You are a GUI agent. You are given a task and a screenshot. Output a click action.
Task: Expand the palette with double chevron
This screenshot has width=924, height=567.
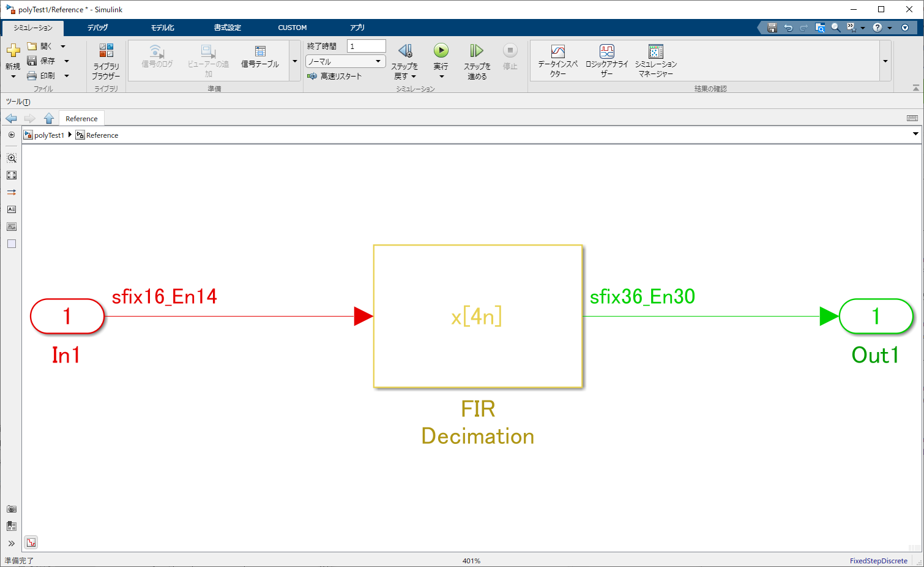(12, 543)
